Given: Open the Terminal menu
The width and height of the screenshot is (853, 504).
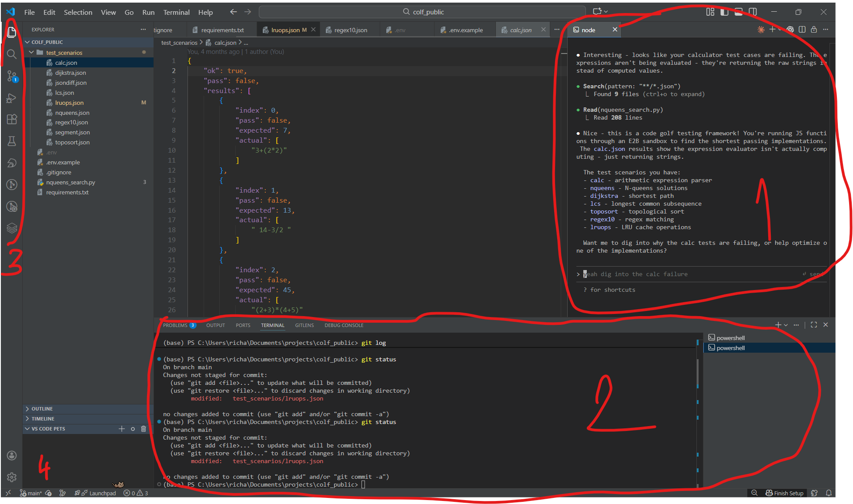Looking at the screenshot, I should 176,12.
